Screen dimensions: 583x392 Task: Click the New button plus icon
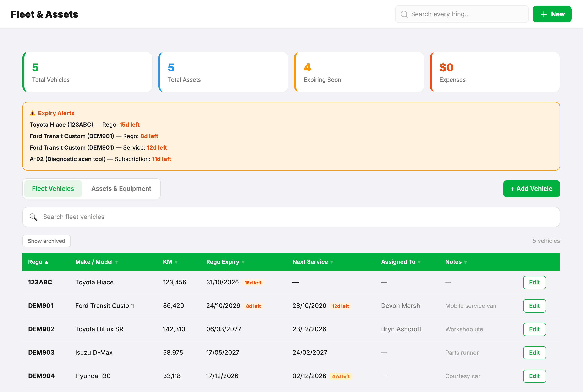coord(544,14)
